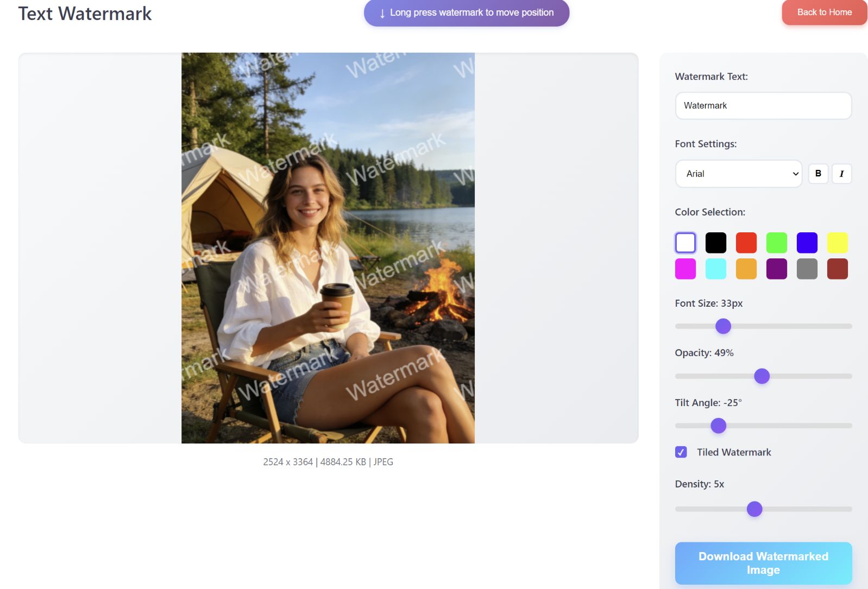Select the blue color swatch
This screenshot has width=868, height=589.
pyautogui.click(x=807, y=243)
